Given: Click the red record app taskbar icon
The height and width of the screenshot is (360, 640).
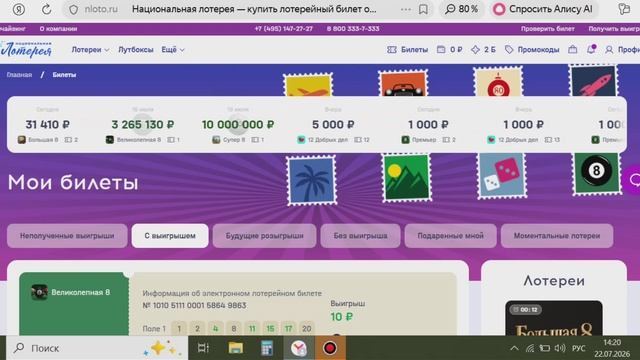Looking at the screenshot, I should pos(330,348).
